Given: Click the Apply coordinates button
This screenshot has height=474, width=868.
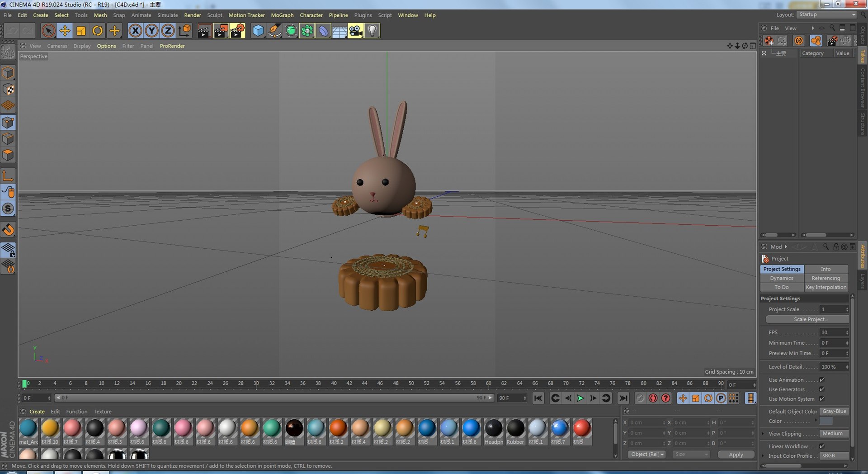Looking at the screenshot, I should click(x=736, y=455).
